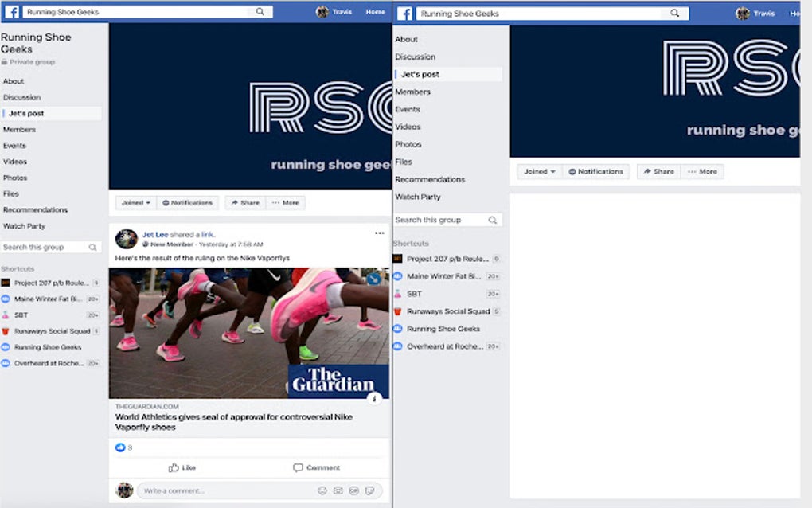
Task: Click the GIF icon in the comment box
Action: click(353, 490)
